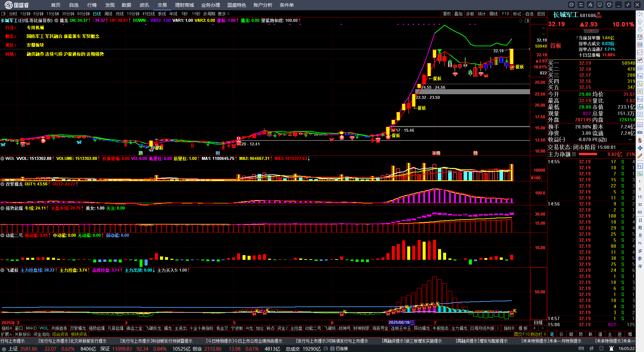Open the 模板 template menu
Screen dimensions: 644x352
pos(523,328)
